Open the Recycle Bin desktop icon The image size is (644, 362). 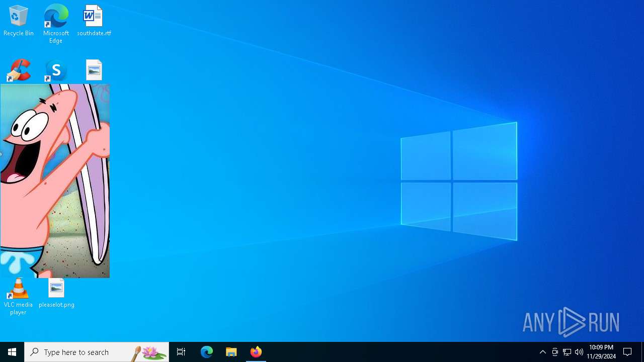tap(19, 21)
